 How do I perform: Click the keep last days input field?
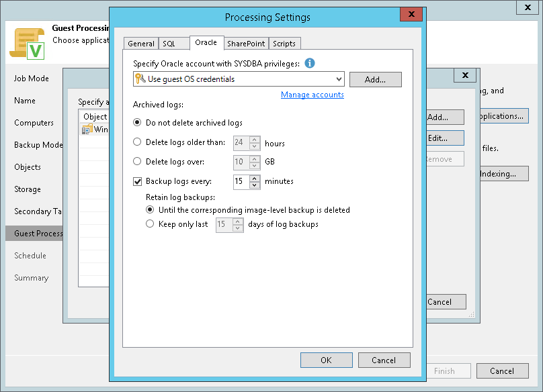click(224, 225)
